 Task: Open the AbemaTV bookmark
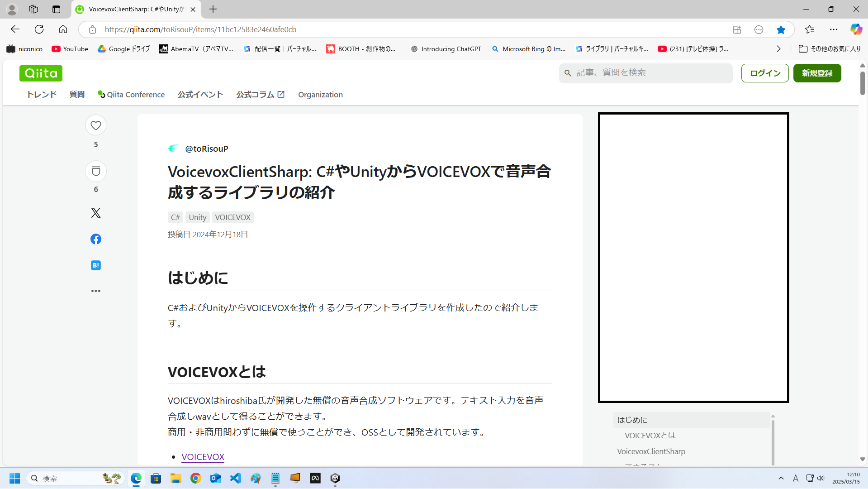pos(196,49)
